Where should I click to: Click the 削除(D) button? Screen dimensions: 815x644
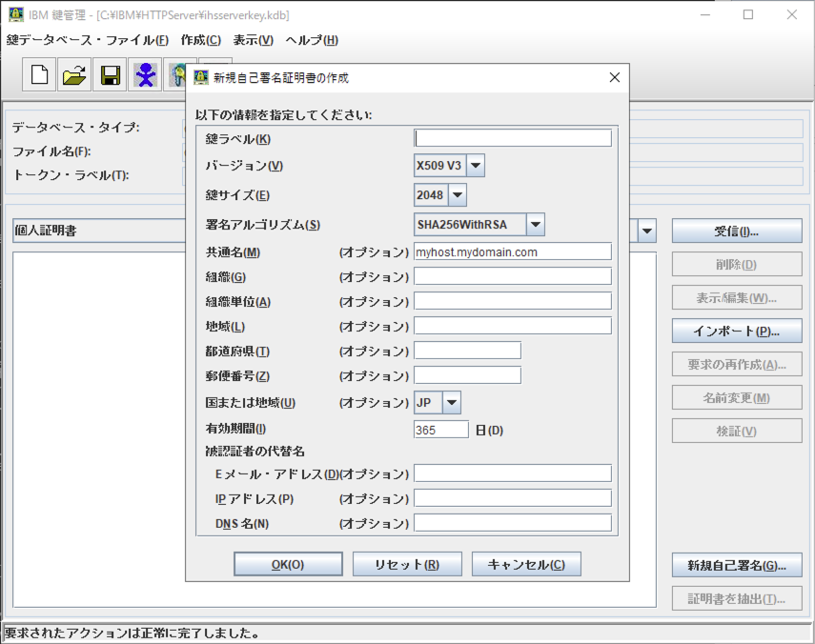pyautogui.click(x=737, y=264)
